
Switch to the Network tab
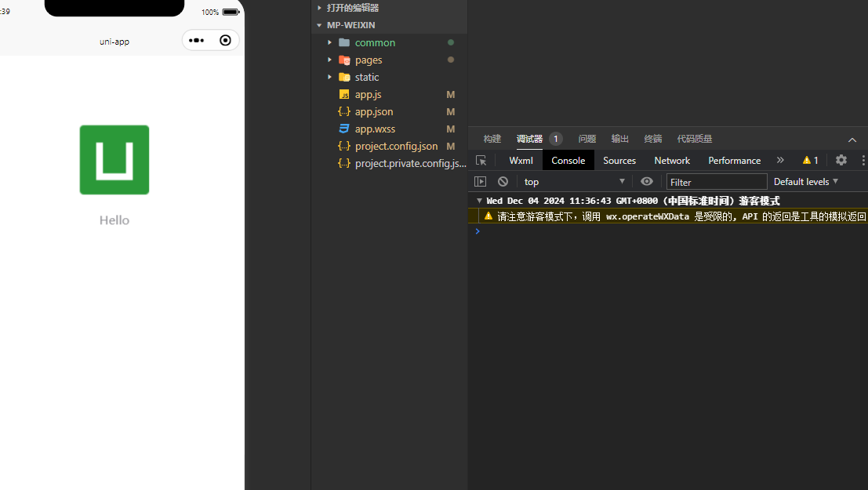[x=672, y=160]
